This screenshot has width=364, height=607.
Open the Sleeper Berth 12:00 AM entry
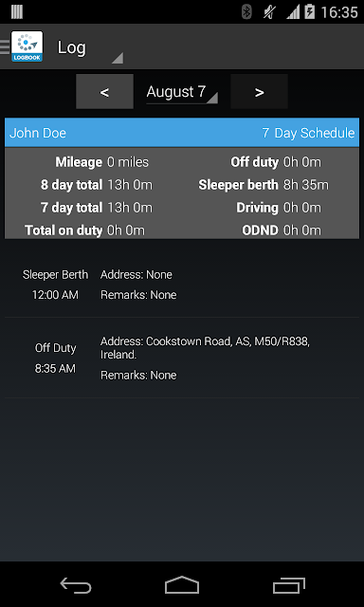pyautogui.click(x=182, y=285)
